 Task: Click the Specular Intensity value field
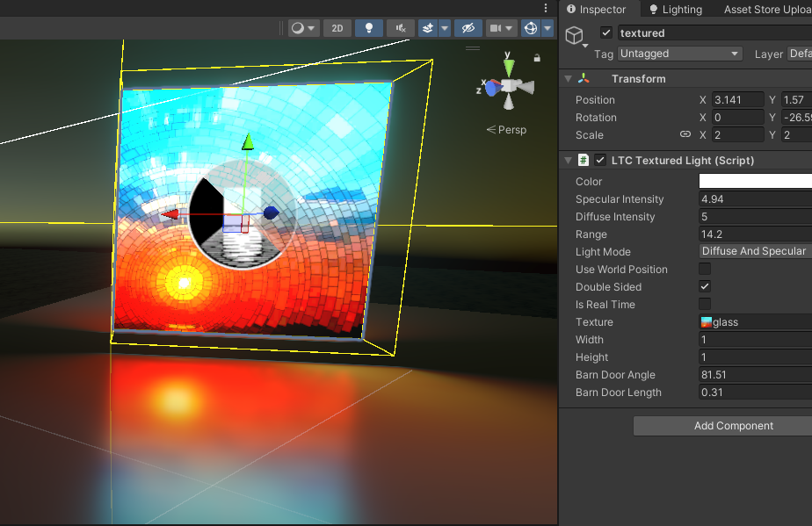tap(754, 199)
